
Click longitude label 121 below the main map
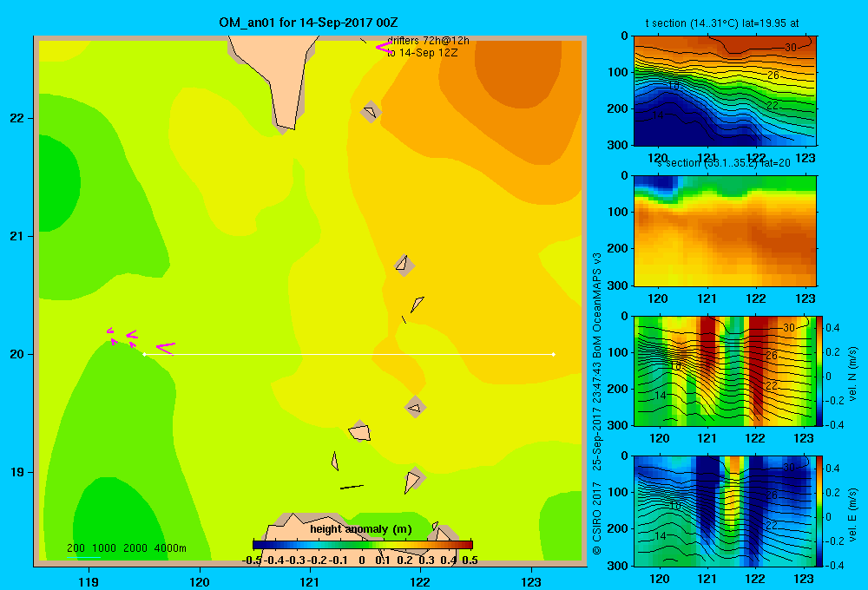310,581
